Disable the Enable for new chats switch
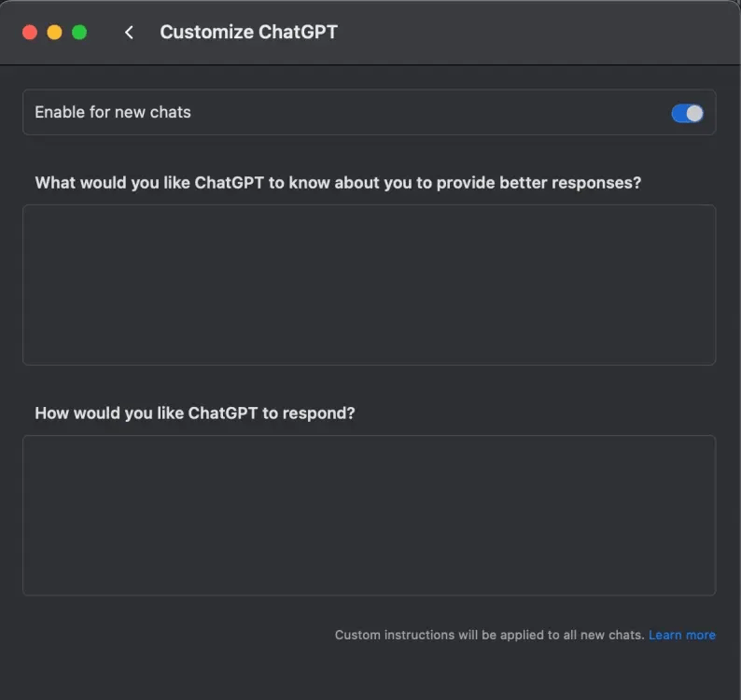The height and width of the screenshot is (700, 741). (x=687, y=113)
